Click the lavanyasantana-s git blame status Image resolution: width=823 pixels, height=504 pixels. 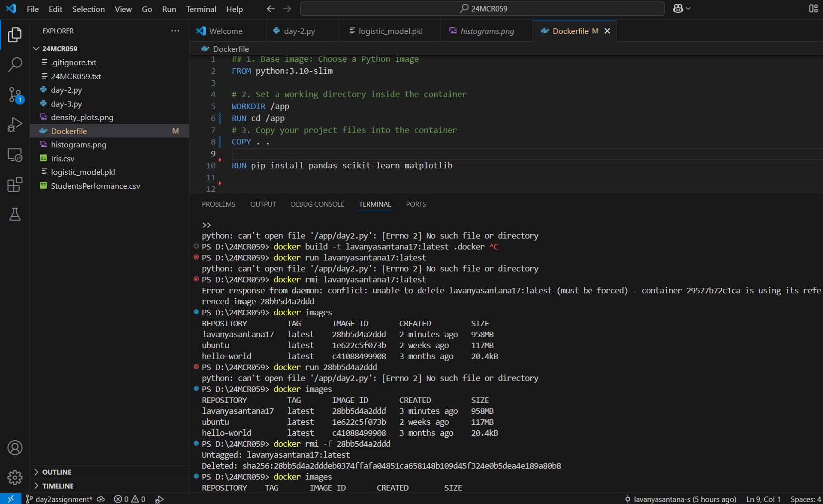click(680, 499)
